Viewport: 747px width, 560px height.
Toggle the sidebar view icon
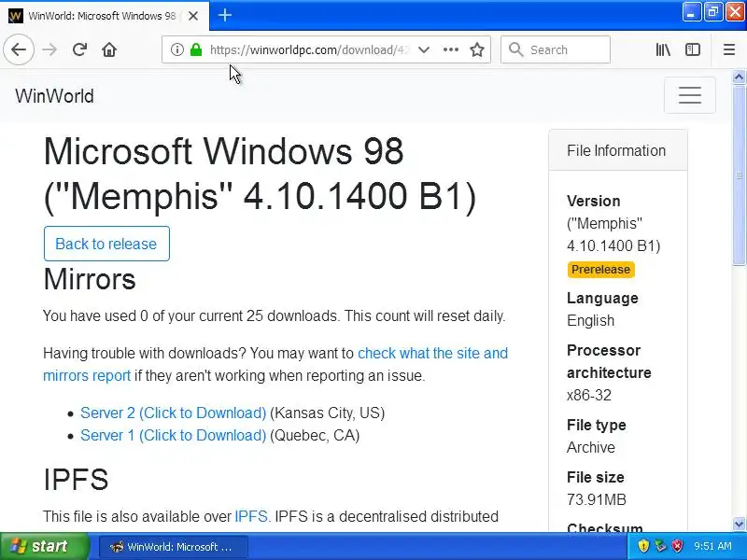point(693,49)
